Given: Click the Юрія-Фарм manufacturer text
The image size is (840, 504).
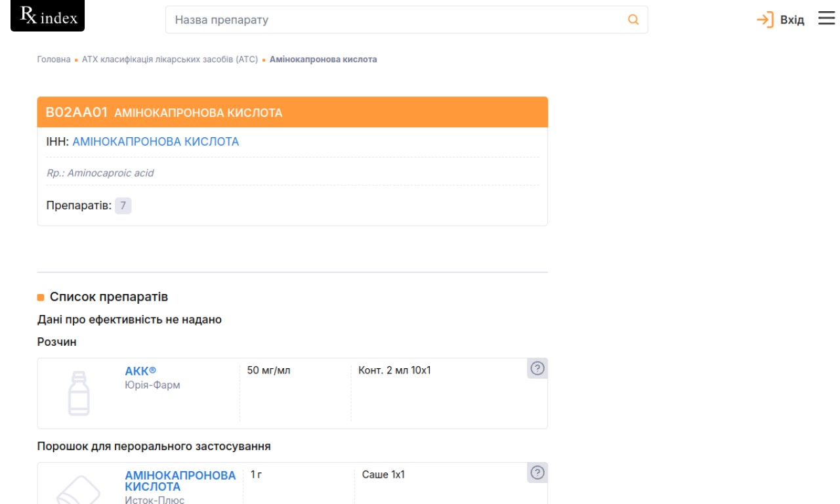Looking at the screenshot, I should [152, 385].
